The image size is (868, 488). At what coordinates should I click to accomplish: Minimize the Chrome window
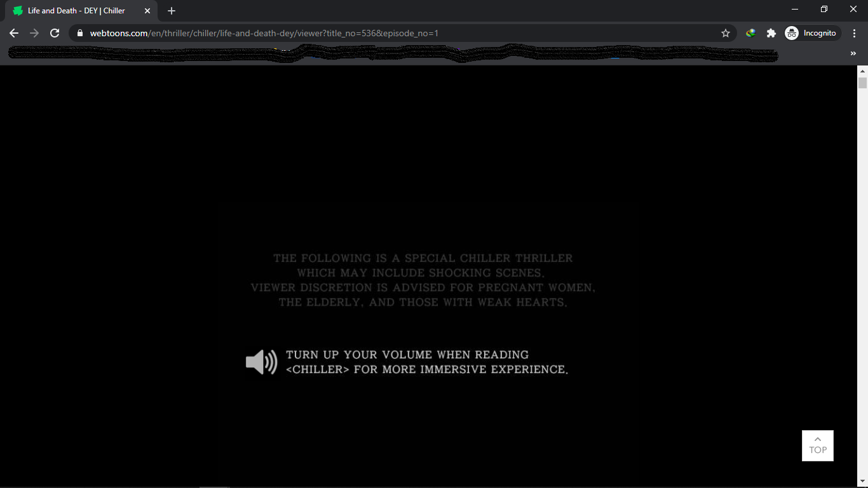(795, 10)
